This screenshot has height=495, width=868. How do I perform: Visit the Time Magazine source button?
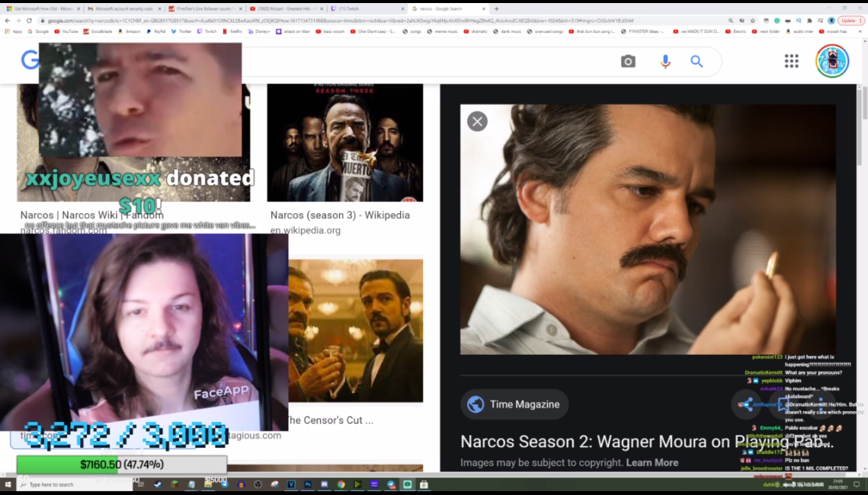click(514, 404)
